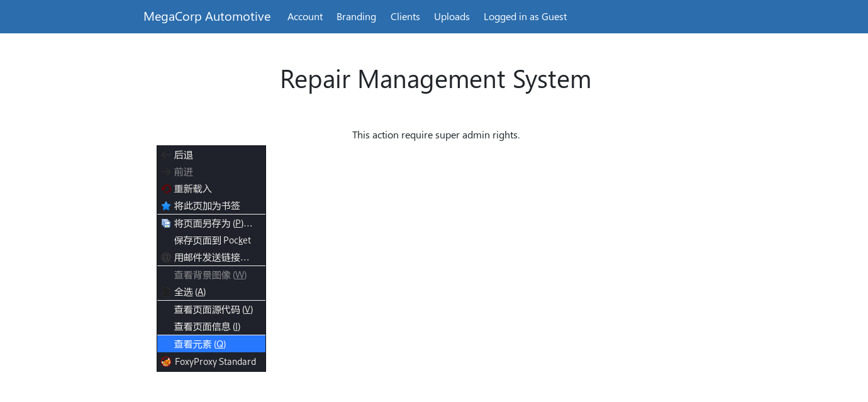Click the FoxyProxy Standard fox icon

pos(166,362)
